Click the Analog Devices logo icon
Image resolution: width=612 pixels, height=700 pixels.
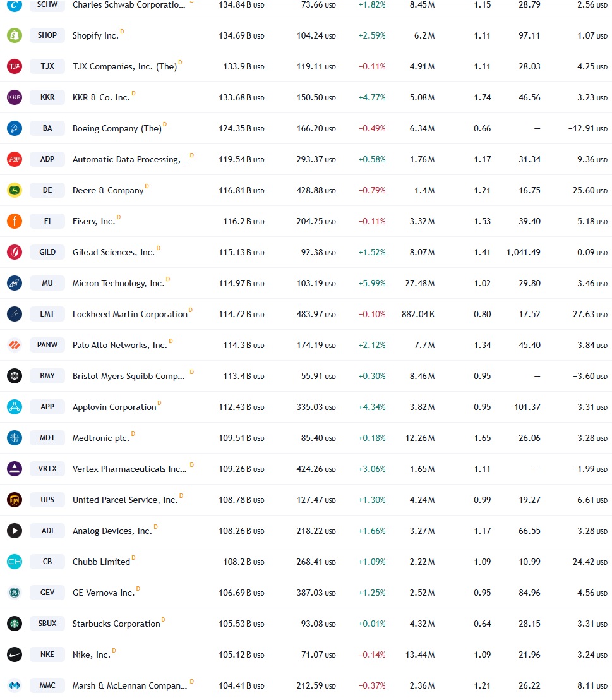click(x=15, y=531)
